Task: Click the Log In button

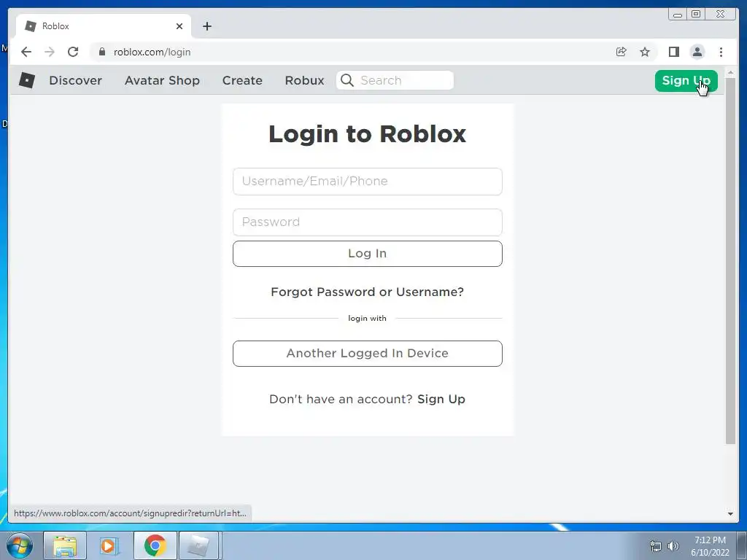Action: (368, 253)
